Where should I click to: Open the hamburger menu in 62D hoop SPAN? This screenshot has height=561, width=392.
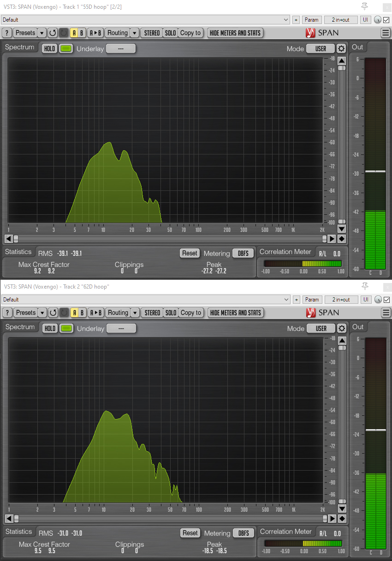[386, 313]
